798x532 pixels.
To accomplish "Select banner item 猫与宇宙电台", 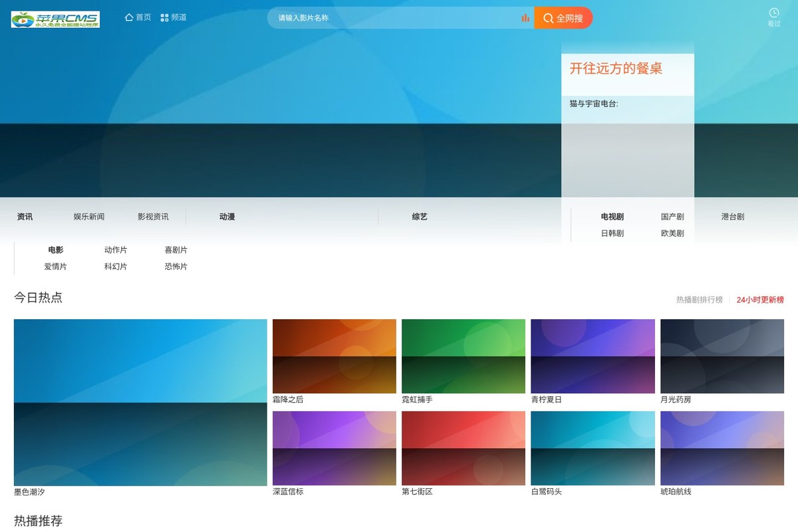I will tap(594, 104).
